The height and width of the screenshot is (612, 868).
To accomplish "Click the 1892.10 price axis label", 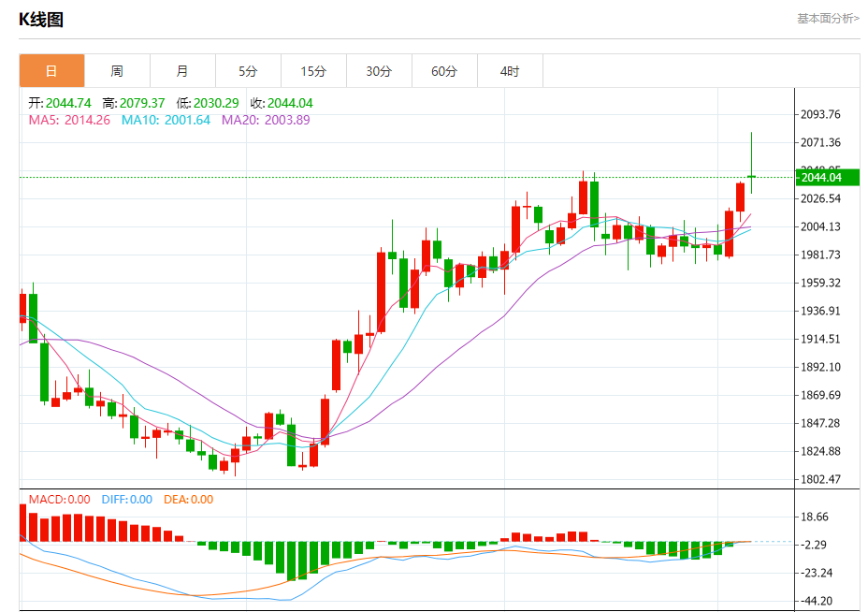I will click(820, 367).
